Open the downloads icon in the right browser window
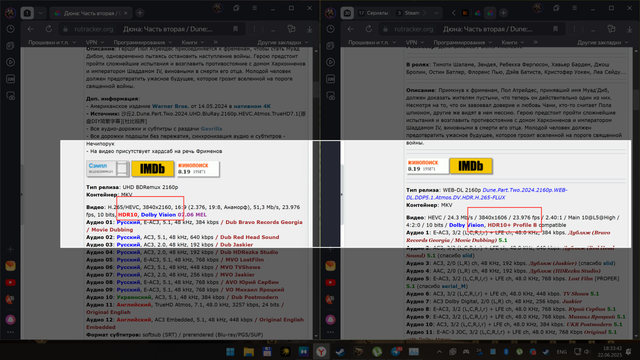The width and height of the screenshot is (640, 360). (629, 29)
